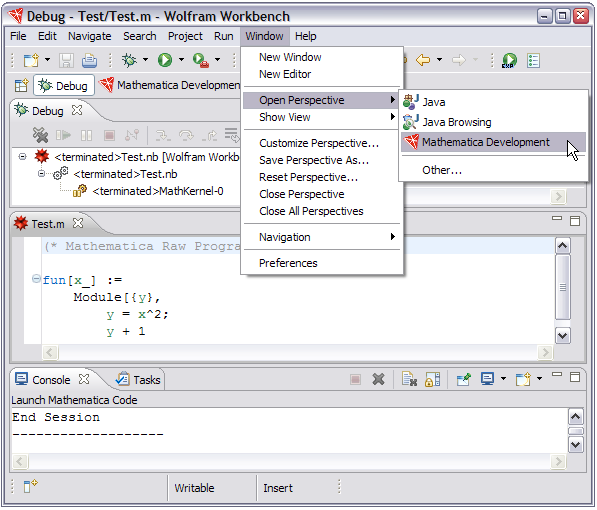
Task: Click the Print toolbar icon
Action: point(89,60)
